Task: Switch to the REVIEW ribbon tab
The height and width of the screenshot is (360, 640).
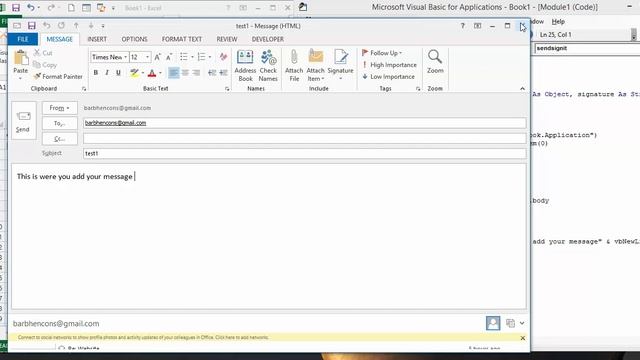Action: click(227, 39)
